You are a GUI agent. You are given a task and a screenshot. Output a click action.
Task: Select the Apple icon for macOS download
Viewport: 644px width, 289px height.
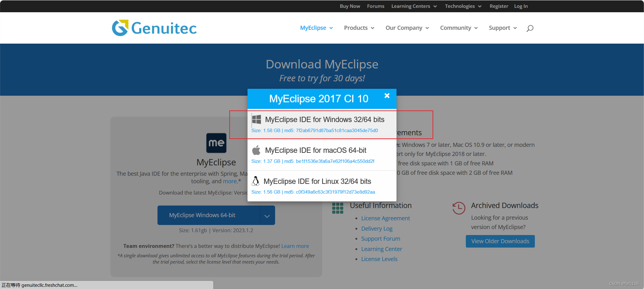tap(256, 150)
